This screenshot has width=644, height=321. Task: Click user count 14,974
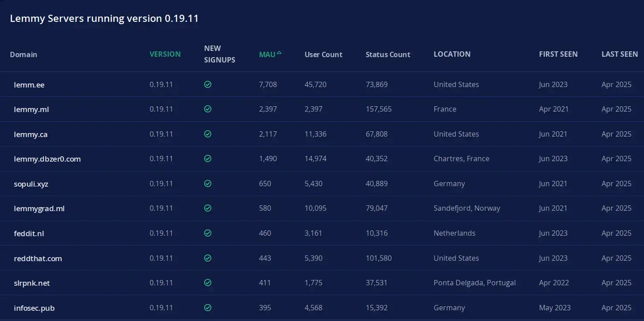point(315,158)
